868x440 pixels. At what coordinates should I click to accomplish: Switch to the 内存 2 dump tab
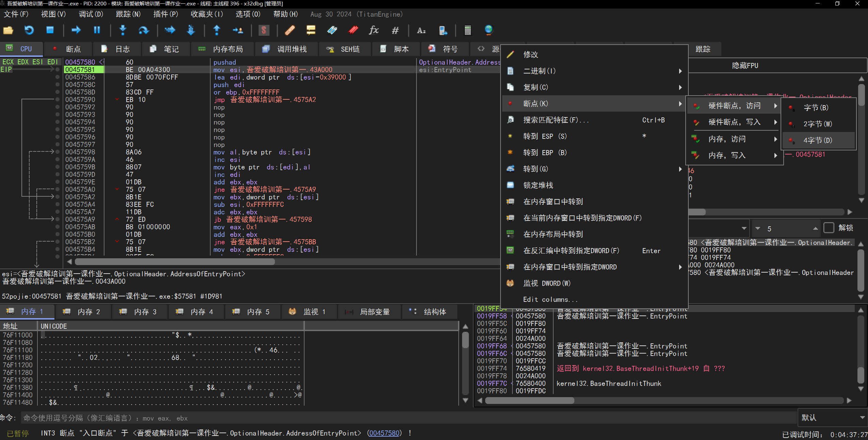point(84,312)
